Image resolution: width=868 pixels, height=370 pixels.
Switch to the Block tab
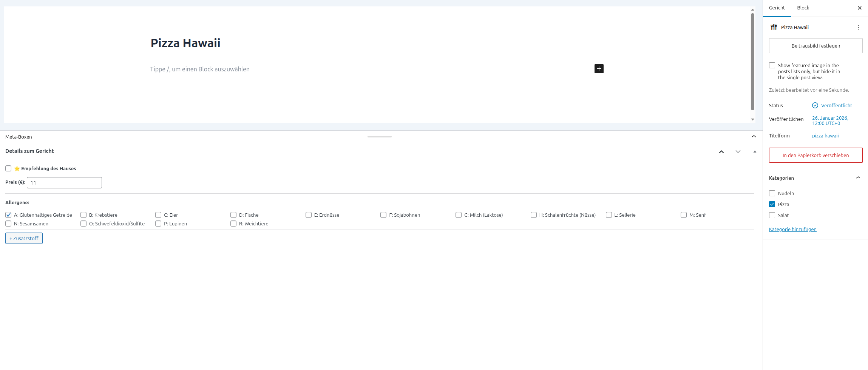pyautogui.click(x=803, y=8)
